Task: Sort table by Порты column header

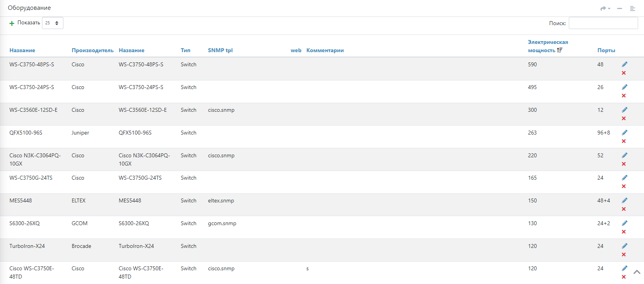Action: click(606, 50)
